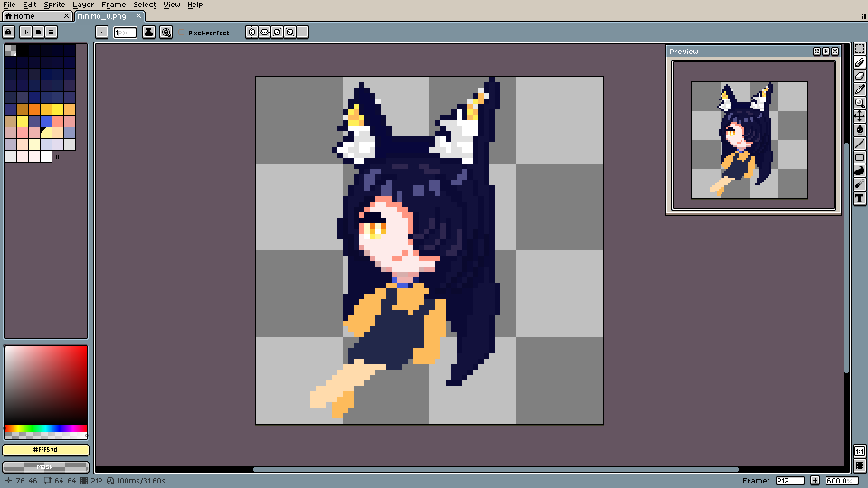The width and height of the screenshot is (868, 488).
Task: Expand the ink type options
Action: (149, 32)
